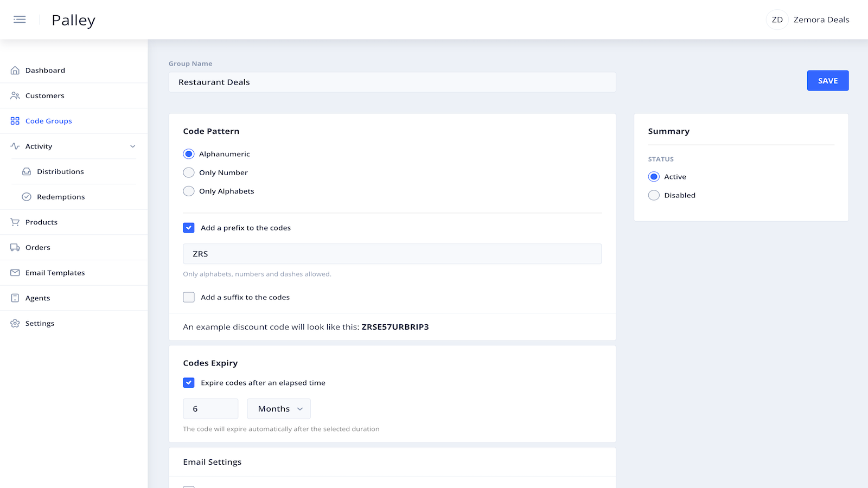Edit the ZRS prefix field

point(392,254)
